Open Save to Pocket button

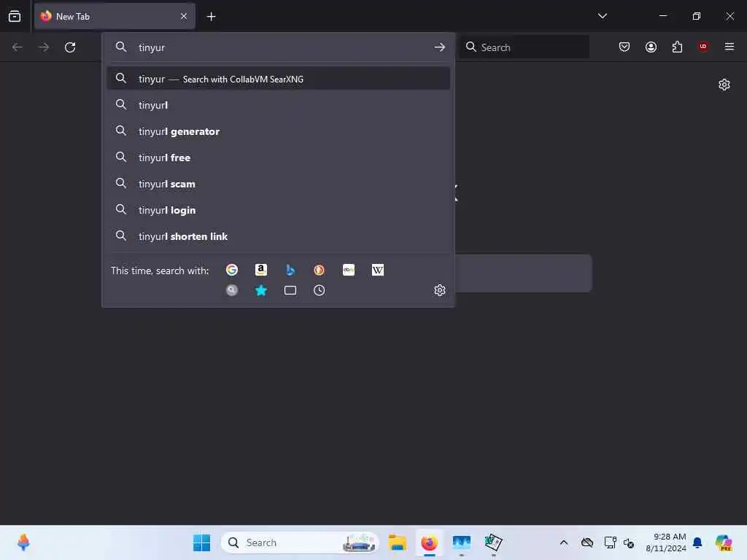coord(624,47)
